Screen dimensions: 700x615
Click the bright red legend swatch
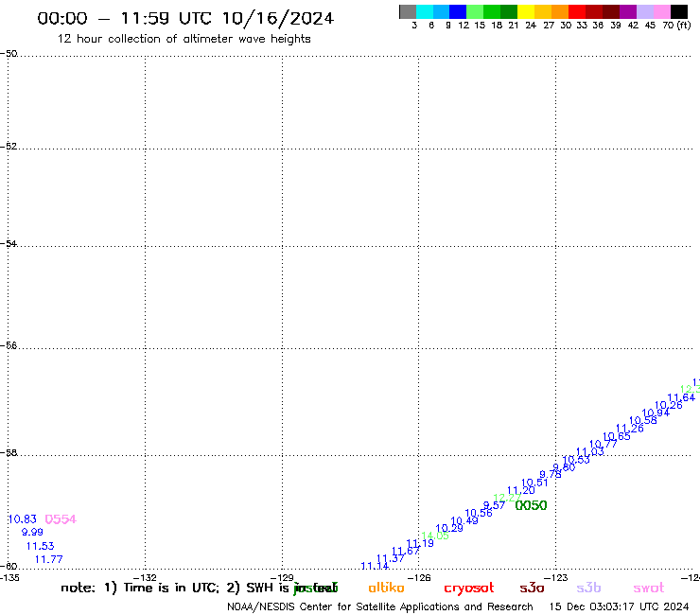(577, 11)
